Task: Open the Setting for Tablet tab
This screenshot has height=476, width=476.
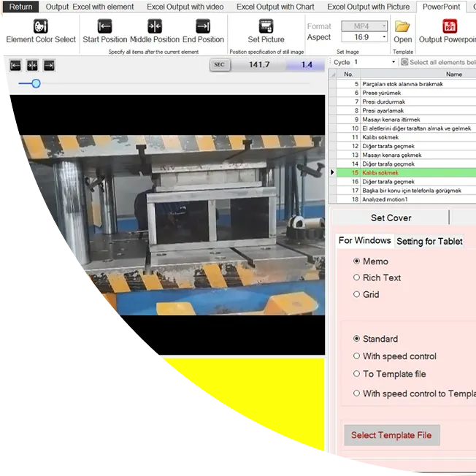Action: tap(429, 241)
